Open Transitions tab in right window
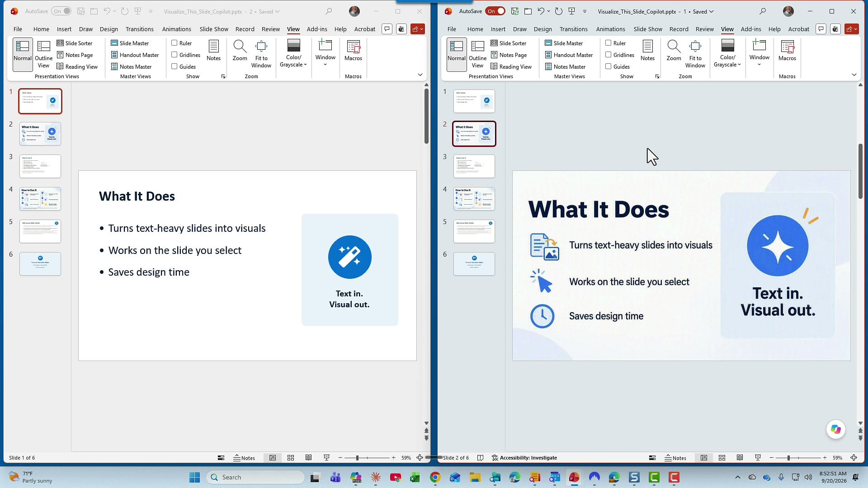 (573, 29)
